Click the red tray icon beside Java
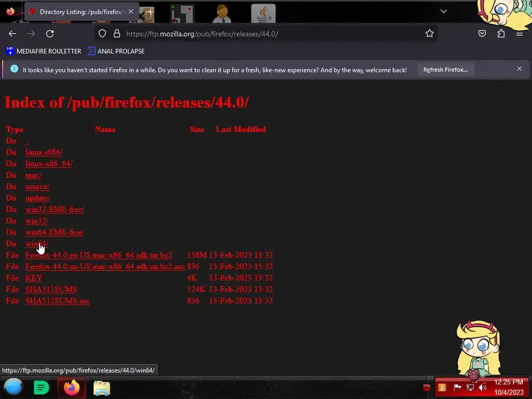 (x=427, y=388)
